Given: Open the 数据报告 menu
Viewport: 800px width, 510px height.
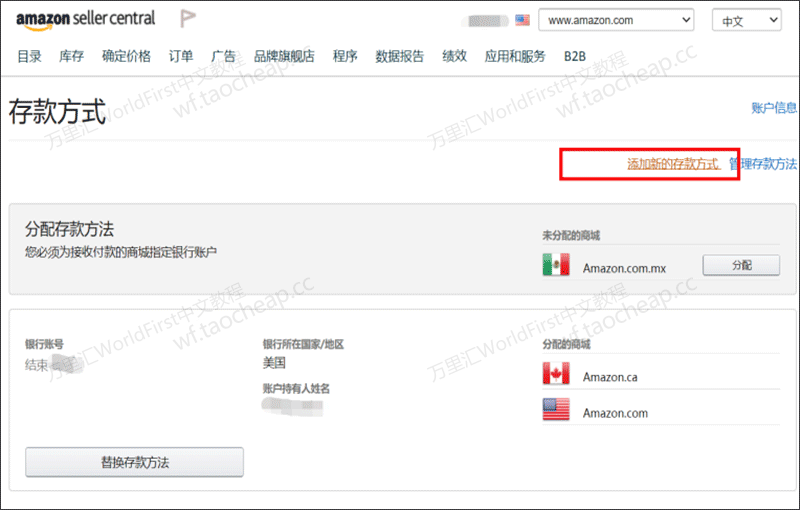Looking at the screenshot, I should click(399, 56).
